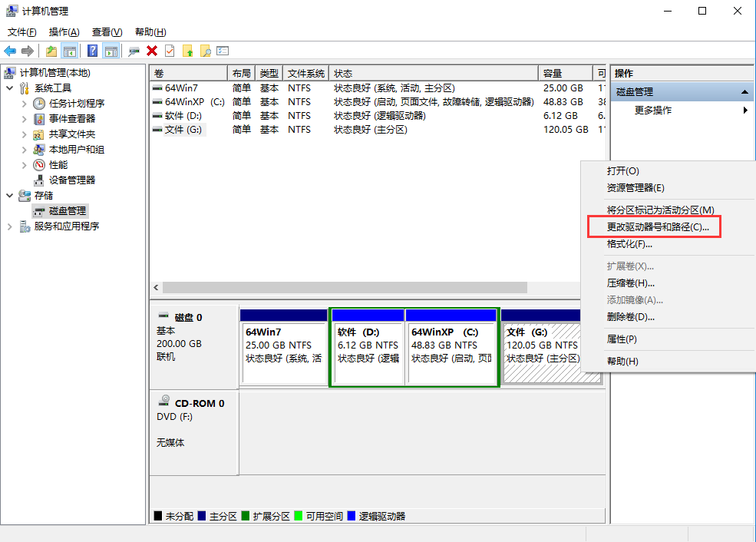Viewport: 756px width, 542px height.
Task: Click the Forward navigation arrow
Action: (27, 51)
